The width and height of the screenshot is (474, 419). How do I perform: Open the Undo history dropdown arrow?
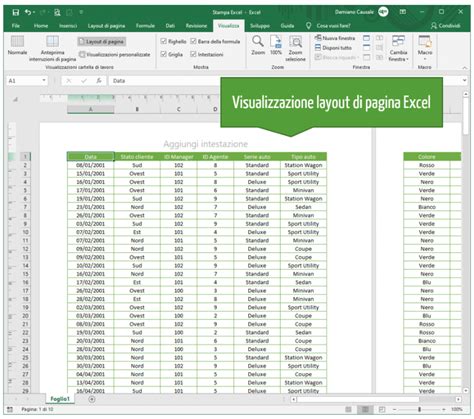coord(35,13)
